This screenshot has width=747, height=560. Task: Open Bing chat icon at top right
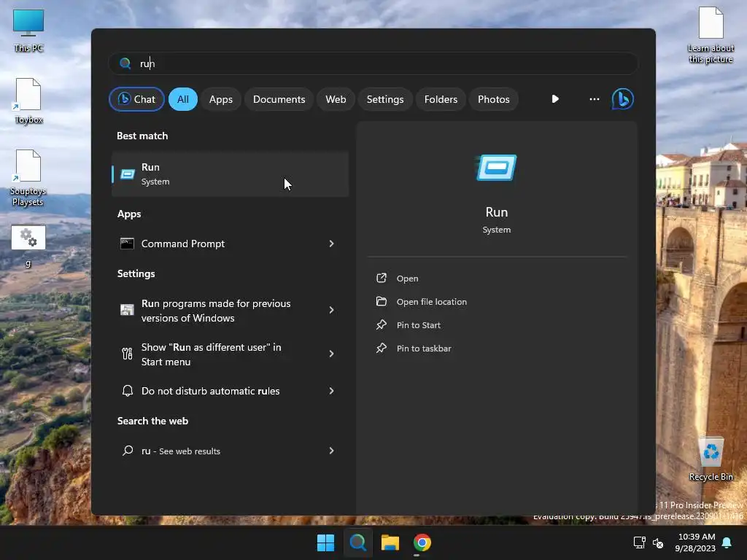622,99
